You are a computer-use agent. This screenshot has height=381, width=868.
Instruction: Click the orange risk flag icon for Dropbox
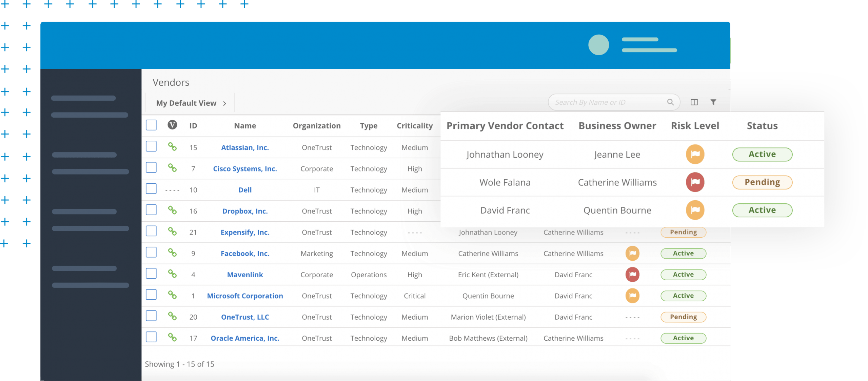(694, 210)
